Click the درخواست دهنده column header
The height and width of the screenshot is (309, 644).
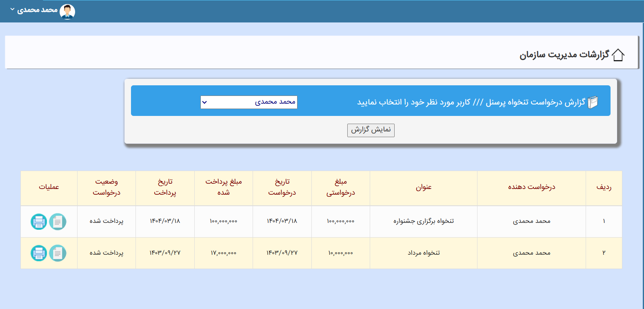click(531, 187)
